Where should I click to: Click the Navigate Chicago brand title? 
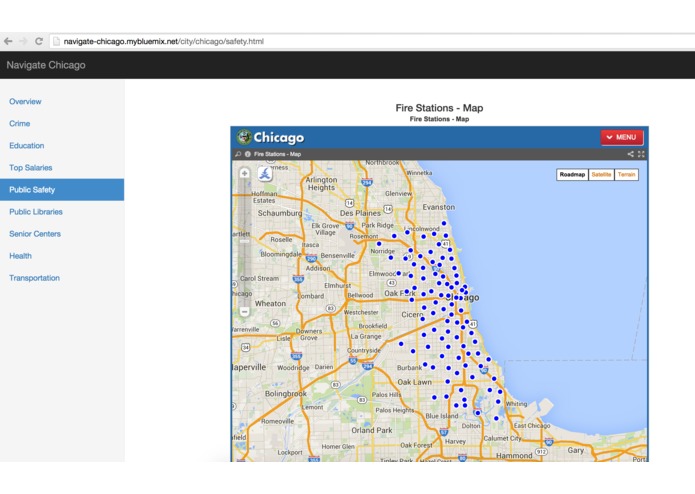point(46,65)
